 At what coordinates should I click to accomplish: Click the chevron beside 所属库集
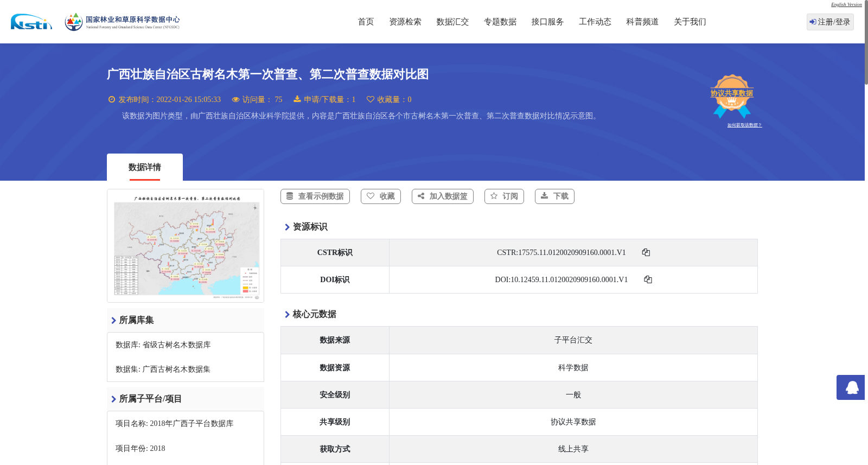point(113,321)
